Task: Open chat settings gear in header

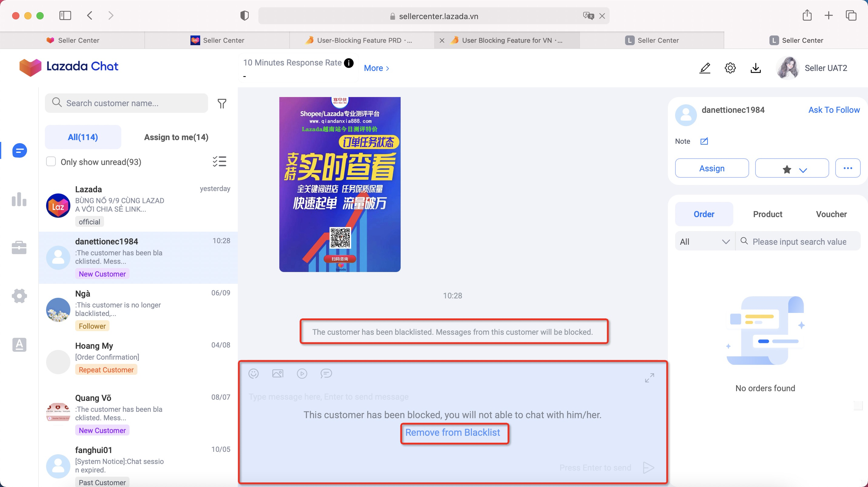Action: 730,68
